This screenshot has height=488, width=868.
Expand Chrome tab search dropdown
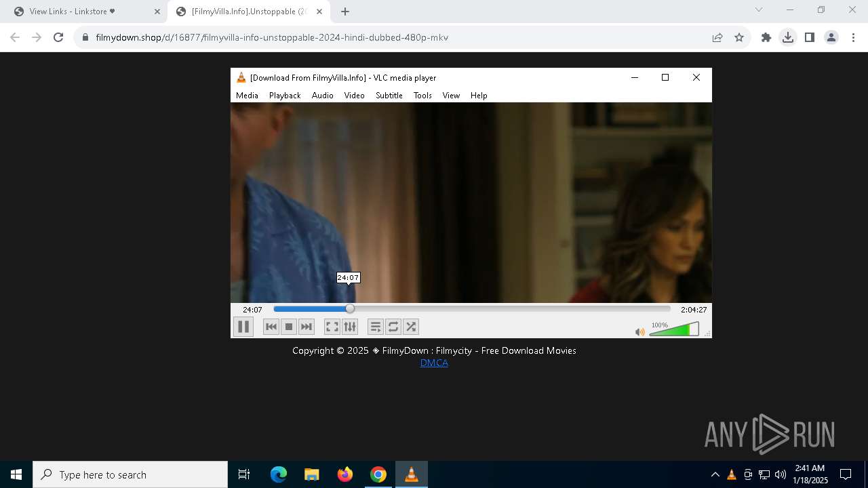[x=759, y=9]
